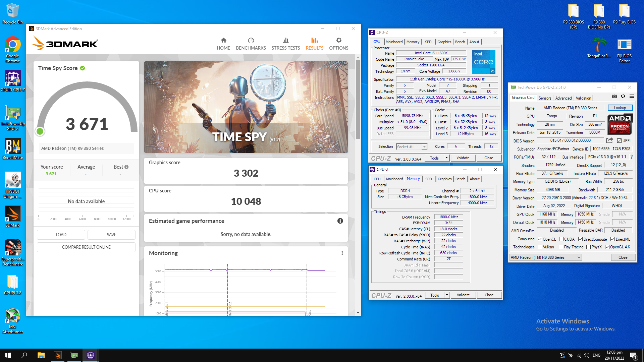The image size is (644, 362).
Task: Expand Tools dropdown arrow in upper CPU-Z window
Action: tap(446, 158)
